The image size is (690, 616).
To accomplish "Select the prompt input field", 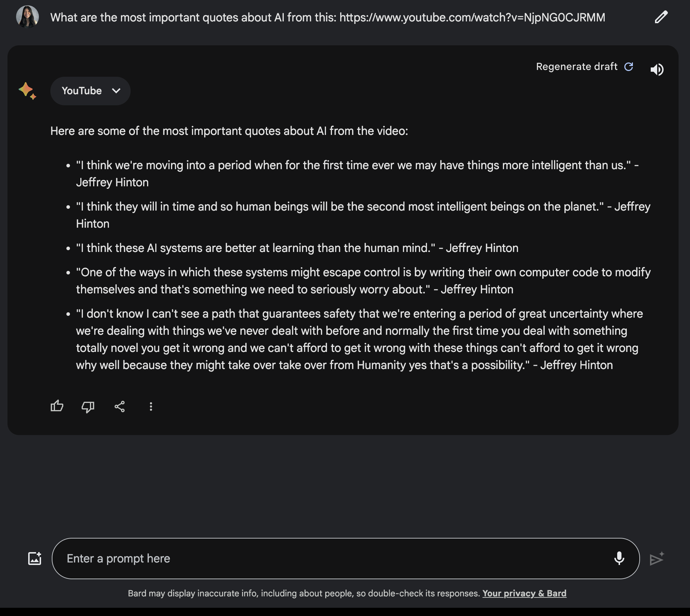I will tap(346, 558).
